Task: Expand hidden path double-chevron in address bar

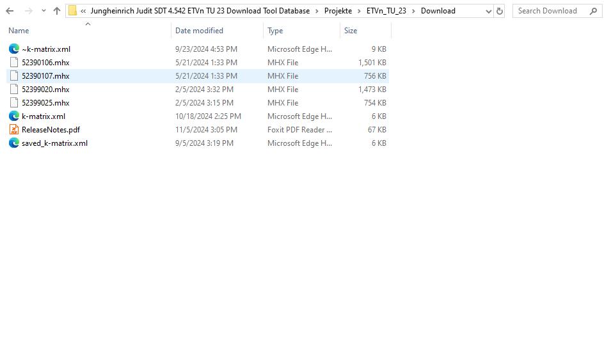Action: pos(83,11)
